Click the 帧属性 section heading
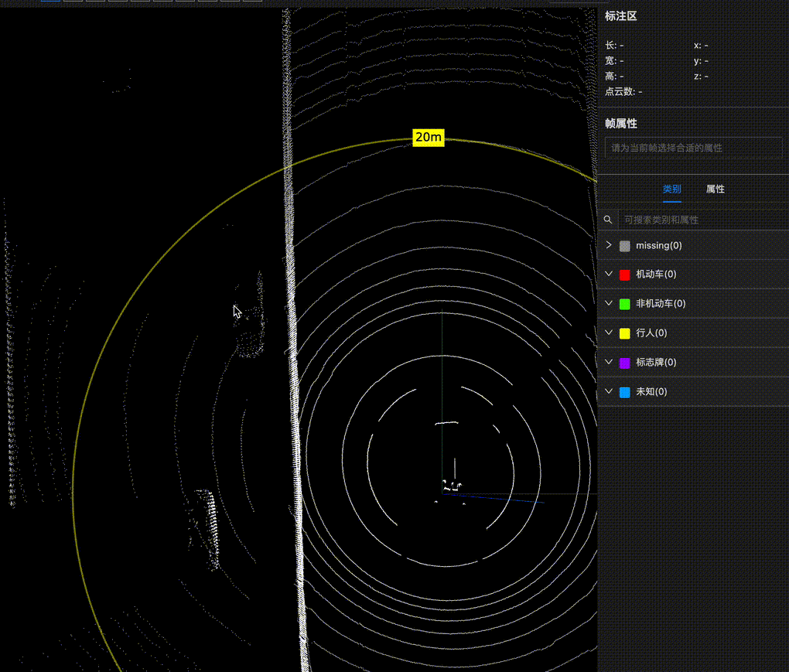This screenshot has width=789, height=672. pos(621,124)
